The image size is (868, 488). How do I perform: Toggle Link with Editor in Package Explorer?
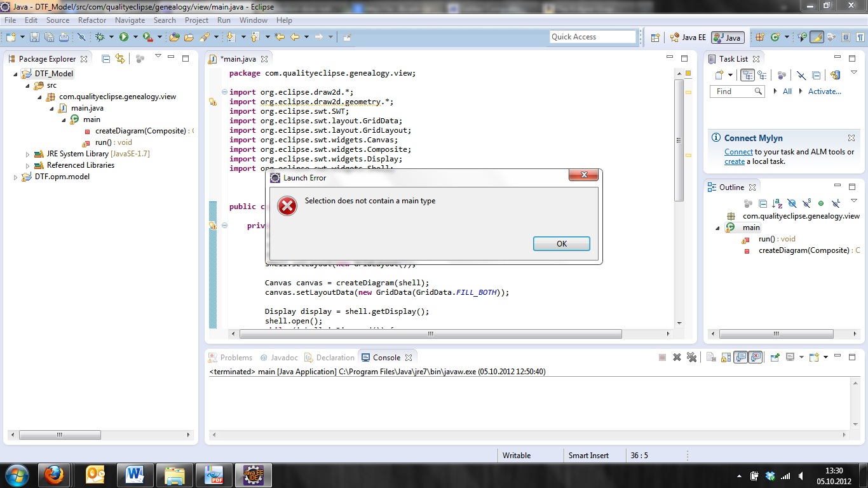120,58
